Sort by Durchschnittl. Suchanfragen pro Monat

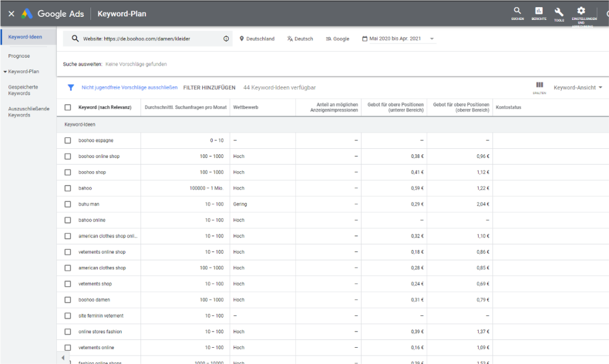pos(186,107)
